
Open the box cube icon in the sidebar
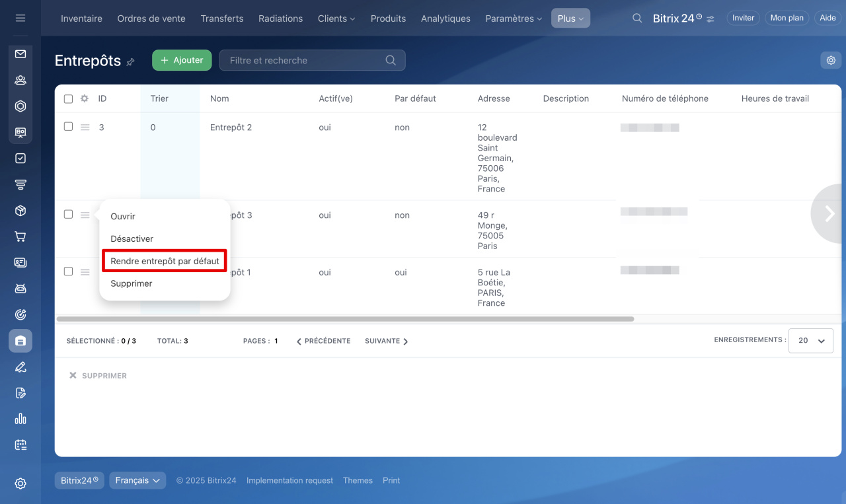(20, 211)
